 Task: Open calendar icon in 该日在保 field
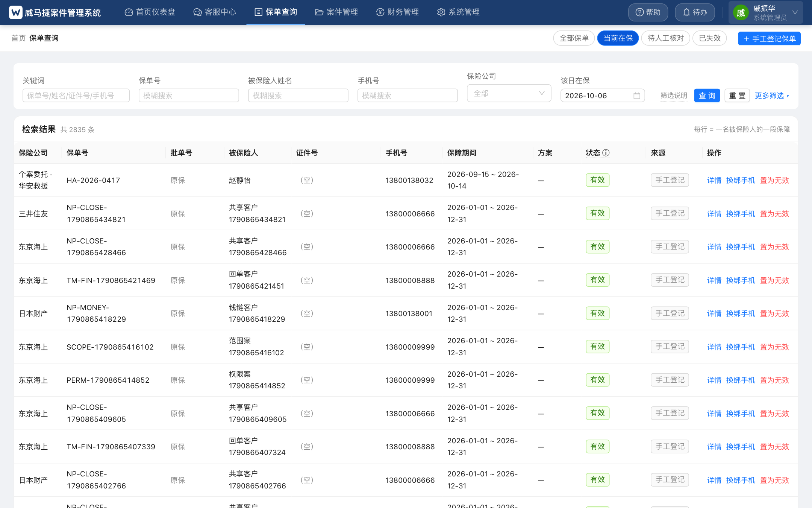[637, 96]
